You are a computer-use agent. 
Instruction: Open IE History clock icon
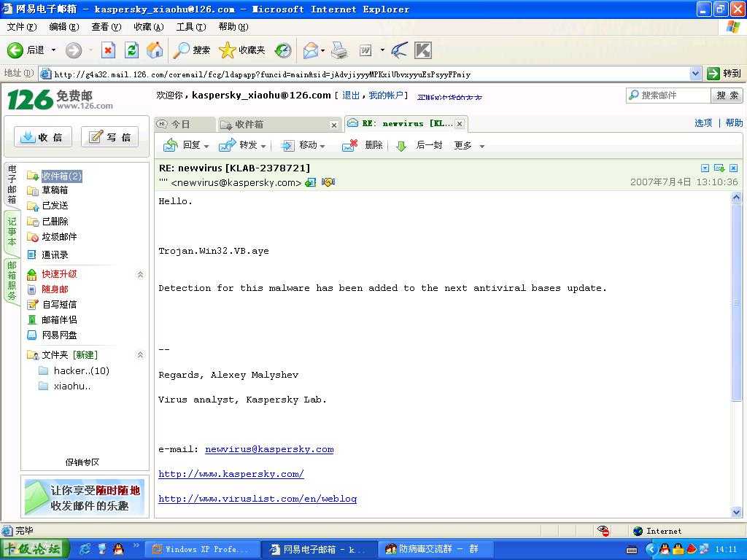[283, 50]
